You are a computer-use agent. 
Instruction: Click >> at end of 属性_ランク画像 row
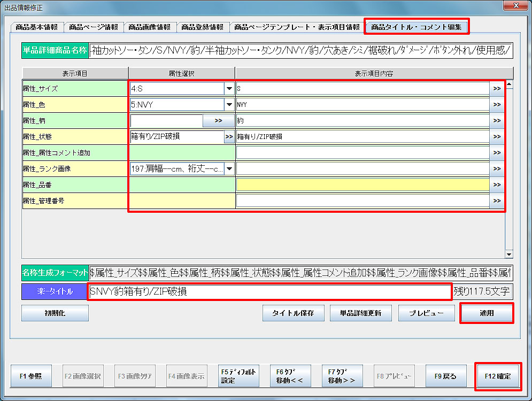point(497,169)
